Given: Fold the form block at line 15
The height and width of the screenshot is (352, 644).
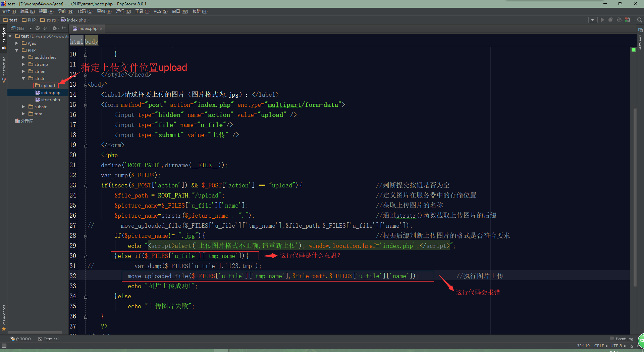Looking at the screenshot, I should point(86,105).
